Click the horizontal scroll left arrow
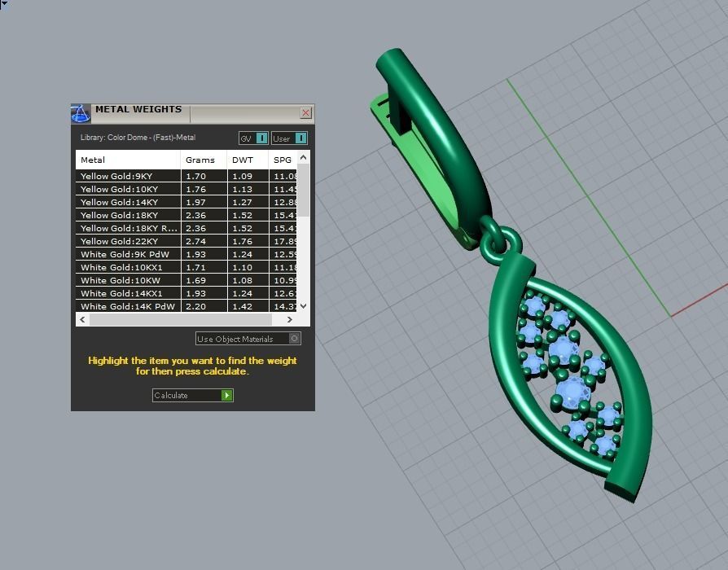This screenshot has width=728, height=570. point(82,320)
